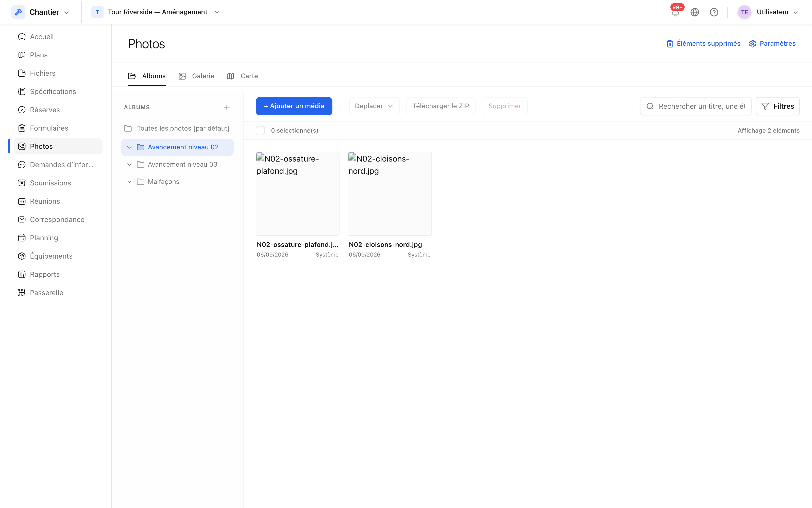
Task: Tick the select-all checkbox
Action: coord(260,130)
